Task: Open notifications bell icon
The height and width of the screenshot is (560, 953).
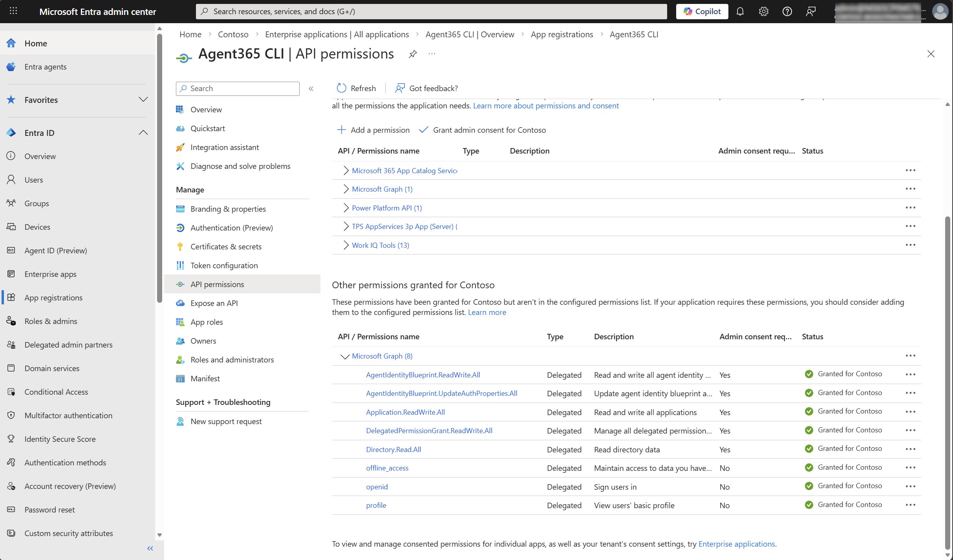Action: [740, 11]
